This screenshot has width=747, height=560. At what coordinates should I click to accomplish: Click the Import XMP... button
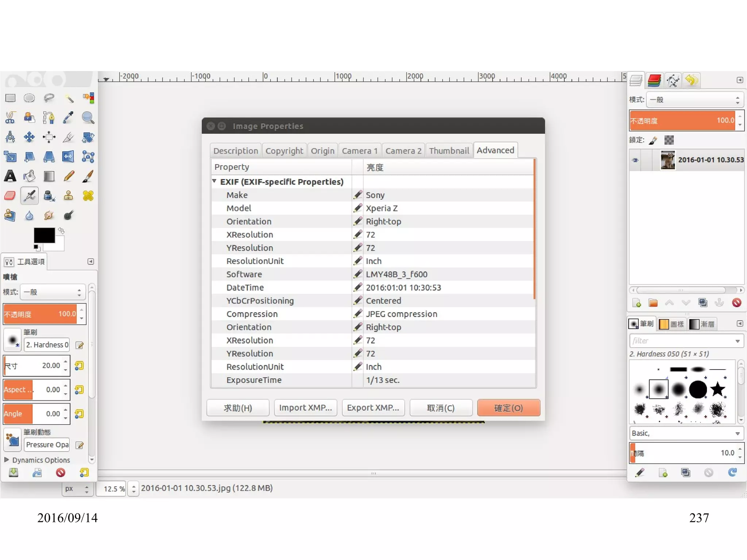[x=305, y=408]
